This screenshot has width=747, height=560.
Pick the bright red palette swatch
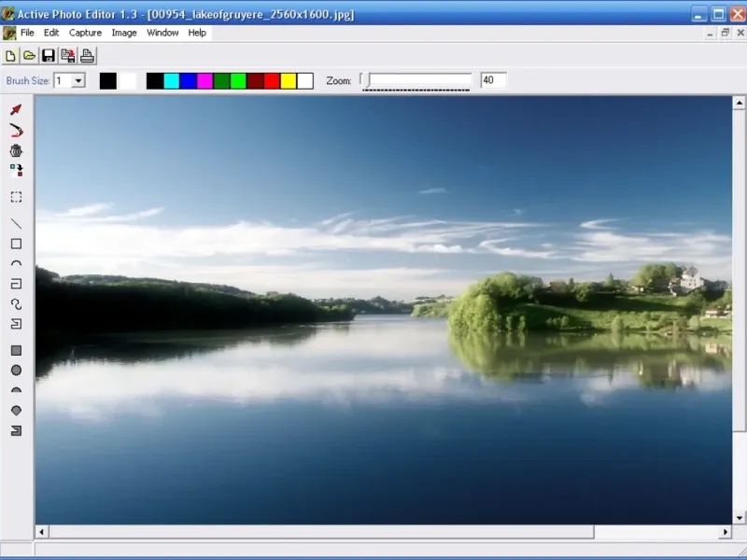[272, 81]
